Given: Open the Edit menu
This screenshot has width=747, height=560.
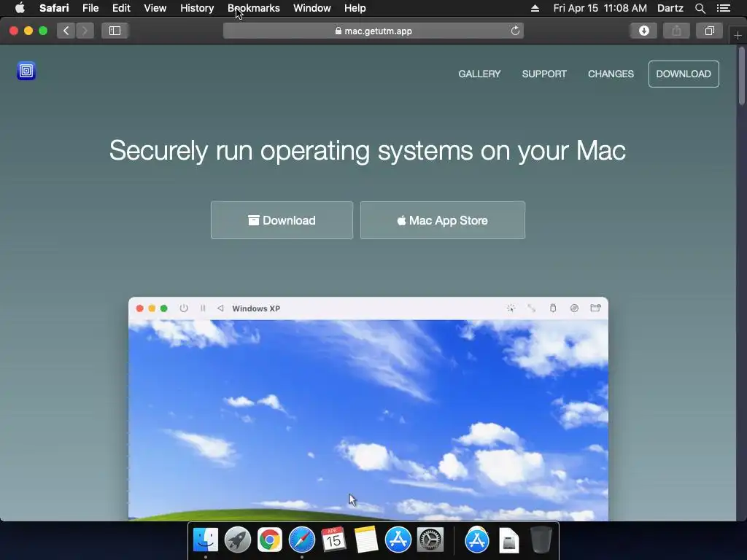Looking at the screenshot, I should point(121,8).
